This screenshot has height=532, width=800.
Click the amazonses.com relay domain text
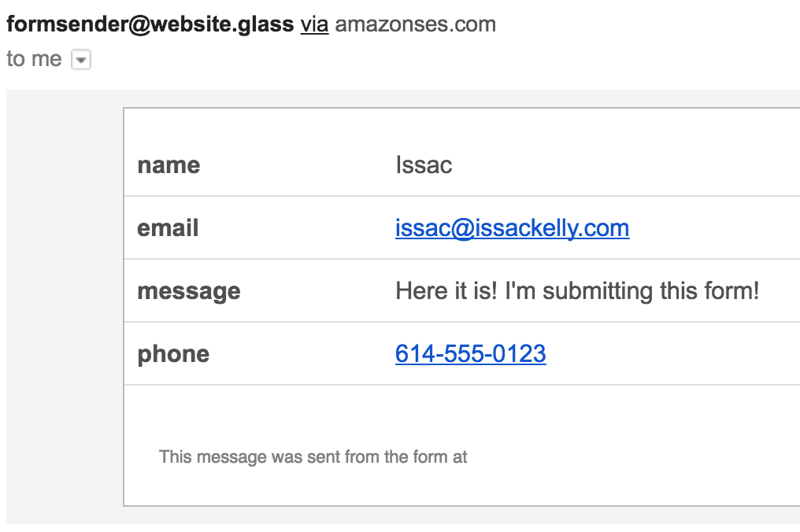(415, 24)
